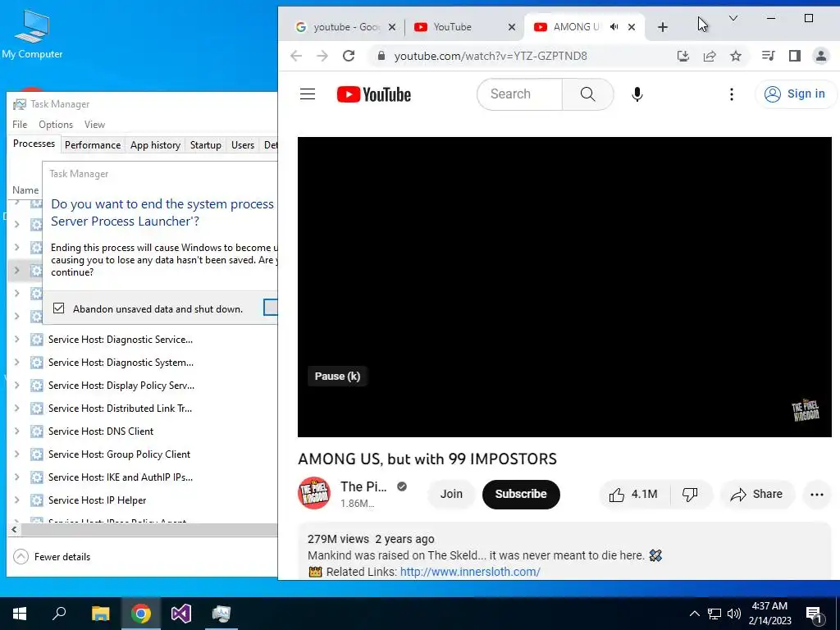
Task: Open volume control in system tray
Action: pyautogui.click(x=734, y=614)
